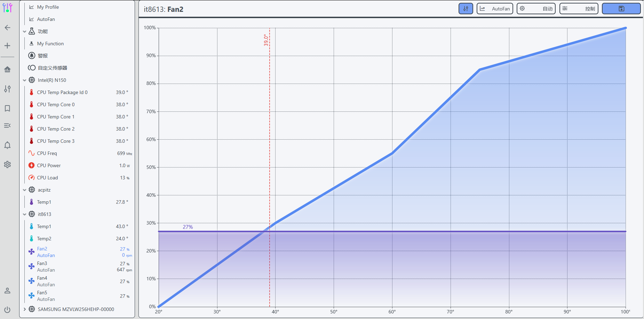Image resolution: width=644 pixels, height=319 pixels.
Task: Open the bookmark icon in sidebar
Action: pyautogui.click(x=7, y=108)
